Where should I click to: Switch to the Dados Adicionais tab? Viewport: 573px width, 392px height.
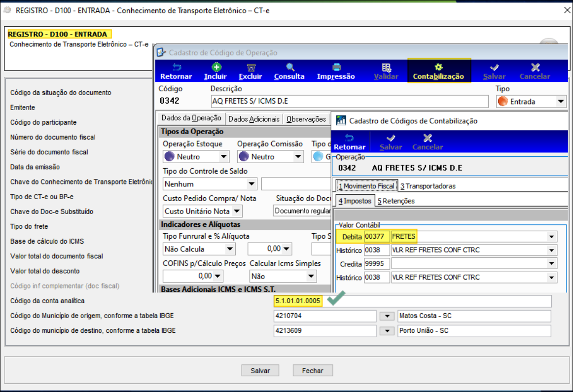coord(254,119)
